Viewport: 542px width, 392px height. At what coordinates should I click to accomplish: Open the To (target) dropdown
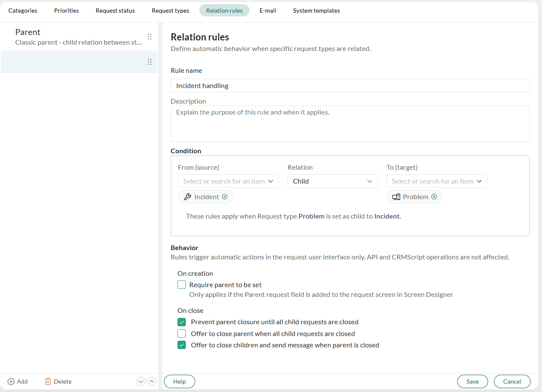437,181
